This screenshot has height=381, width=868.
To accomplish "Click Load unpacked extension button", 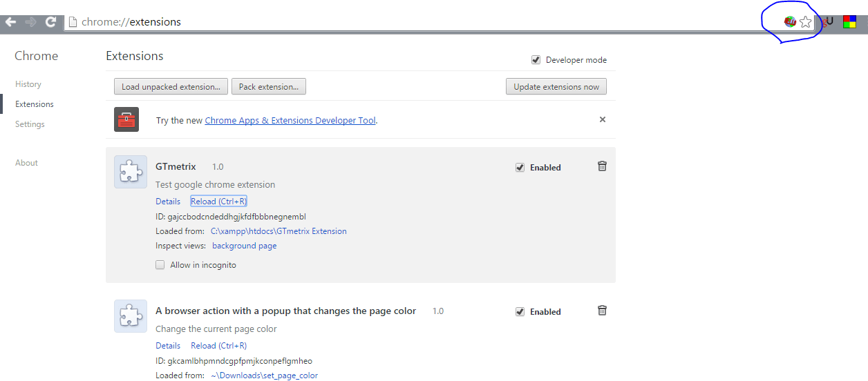I will click(171, 87).
